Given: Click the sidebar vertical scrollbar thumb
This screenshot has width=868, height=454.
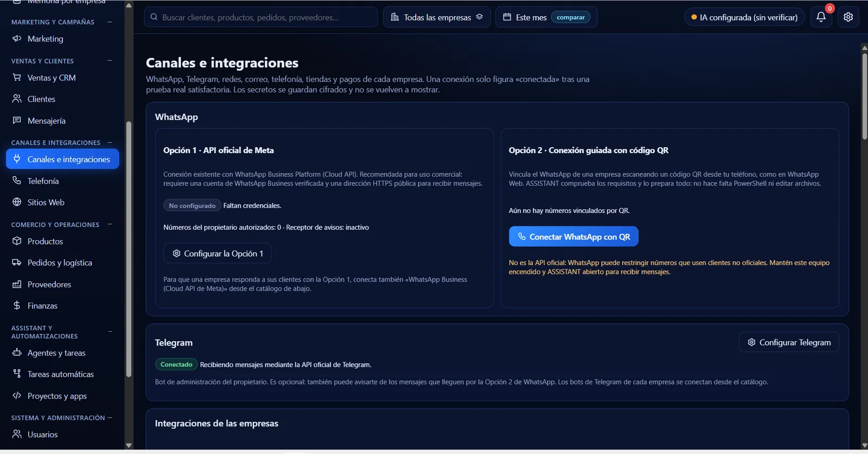Looking at the screenshot, I should coord(129,249).
